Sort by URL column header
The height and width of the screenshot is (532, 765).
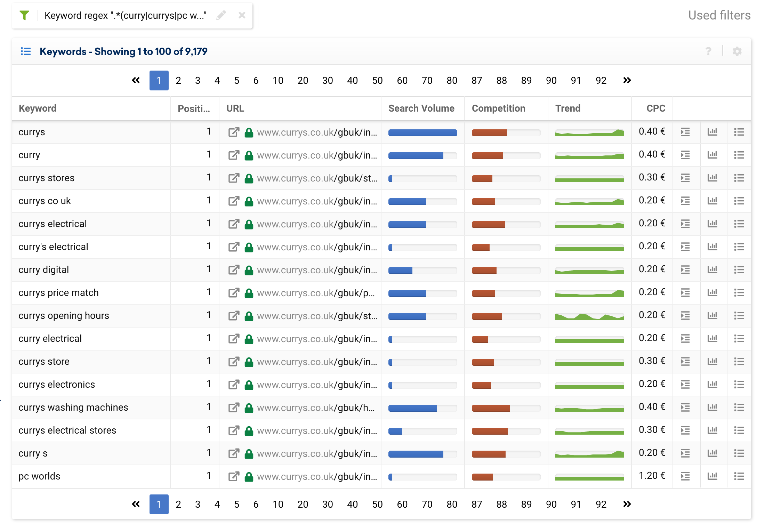[235, 108]
